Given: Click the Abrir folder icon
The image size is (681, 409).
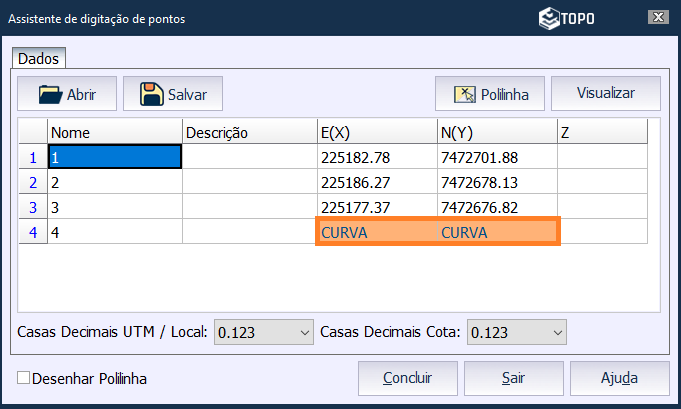Looking at the screenshot, I should pos(50,95).
